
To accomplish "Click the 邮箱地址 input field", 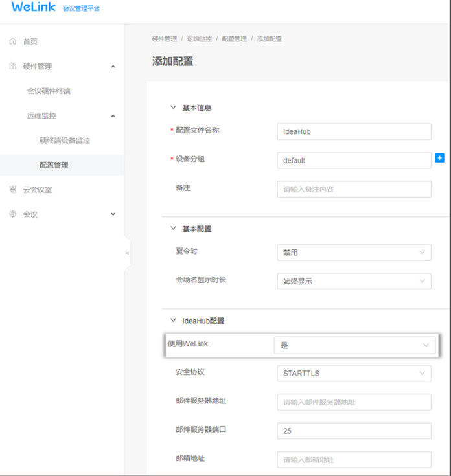I will click(354, 460).
